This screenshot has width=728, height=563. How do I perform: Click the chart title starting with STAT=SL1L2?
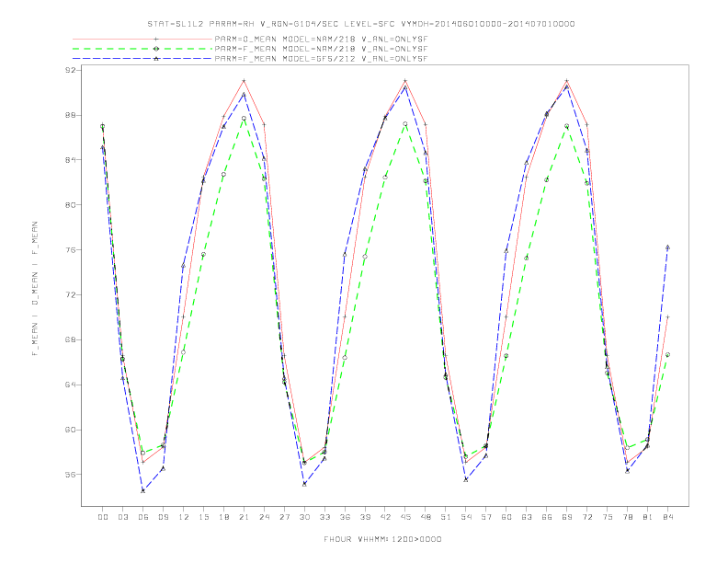click(x=360, y=24)
